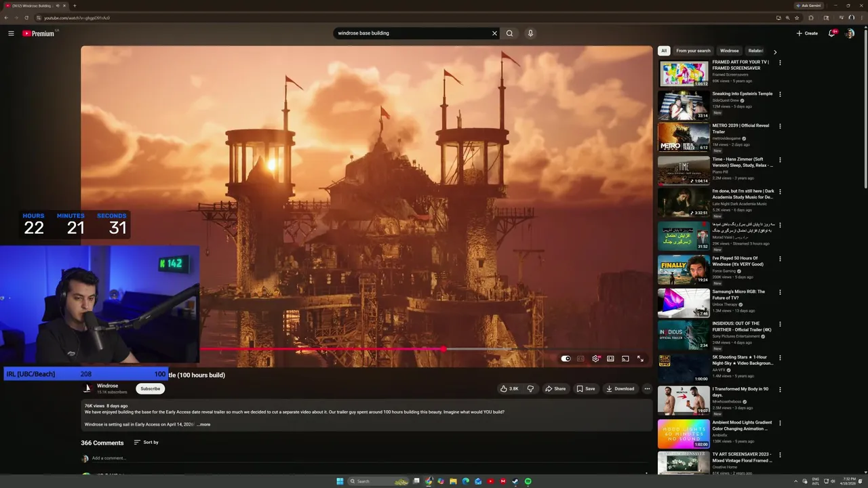
Task: Open options for I've Played 50 Hours video
Action: click(x=780, y=259)
